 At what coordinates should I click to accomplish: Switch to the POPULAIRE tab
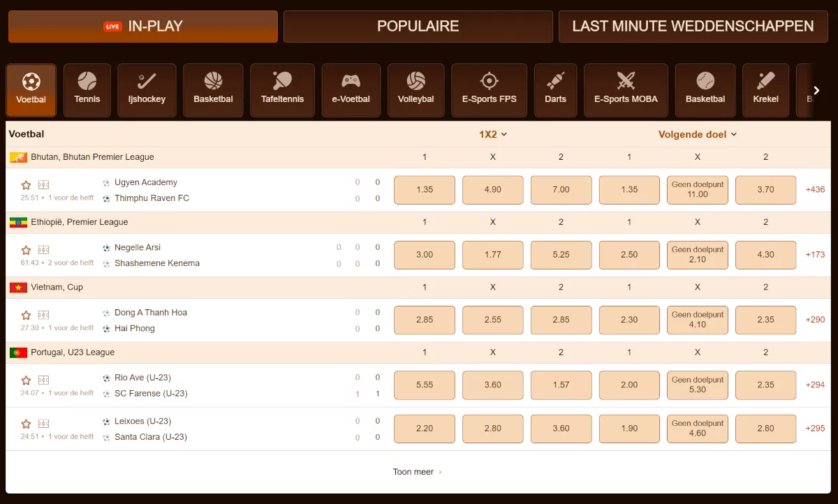(418, 27)
